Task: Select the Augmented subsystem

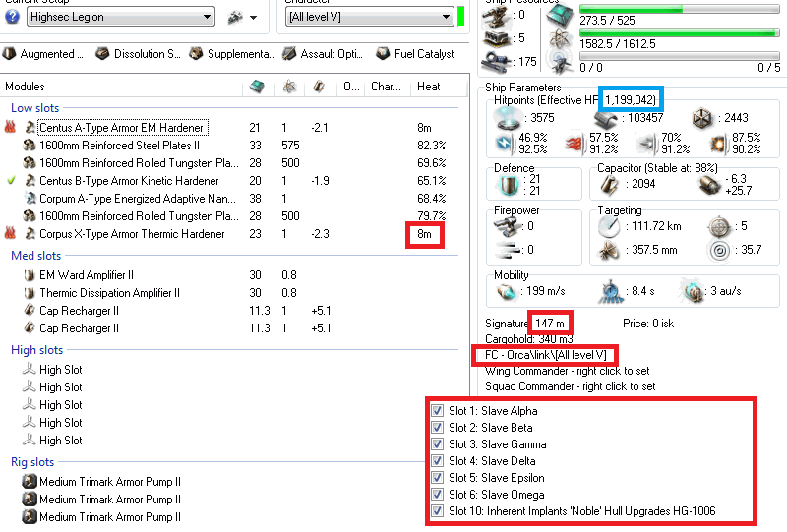Action: click(42, 54)
